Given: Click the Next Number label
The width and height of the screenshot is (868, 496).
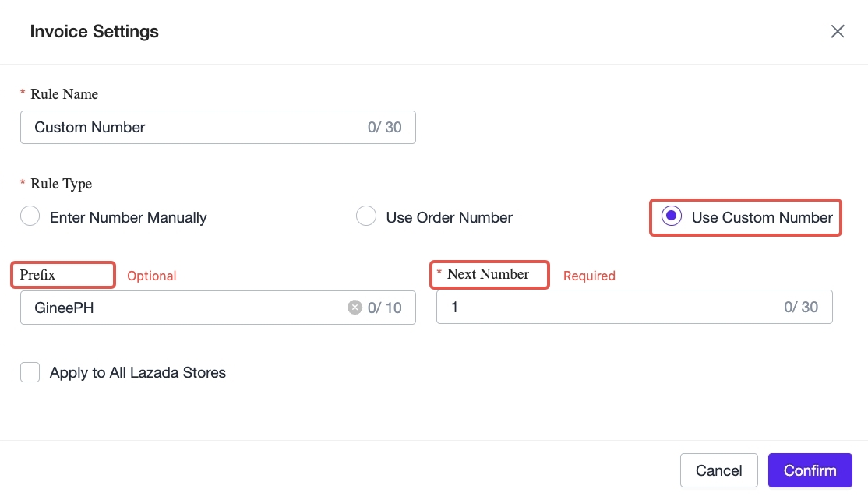Looking at the screenshot, I should click(x=491, y=274).
